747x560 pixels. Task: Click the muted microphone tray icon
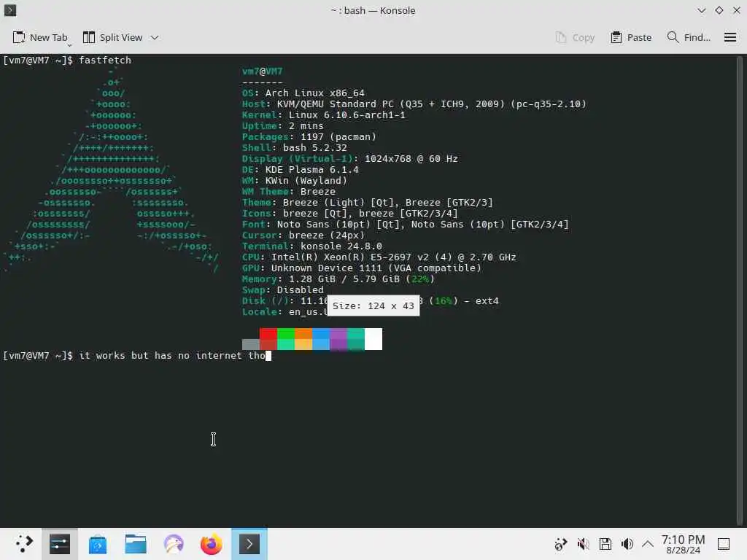[x=583, y=544]
